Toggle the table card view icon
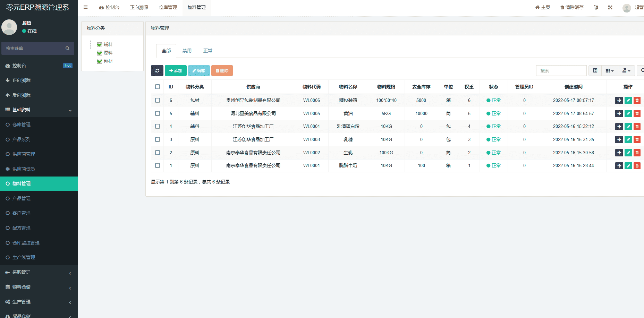This screenshot has width=644, height=318. click(595, 71)
